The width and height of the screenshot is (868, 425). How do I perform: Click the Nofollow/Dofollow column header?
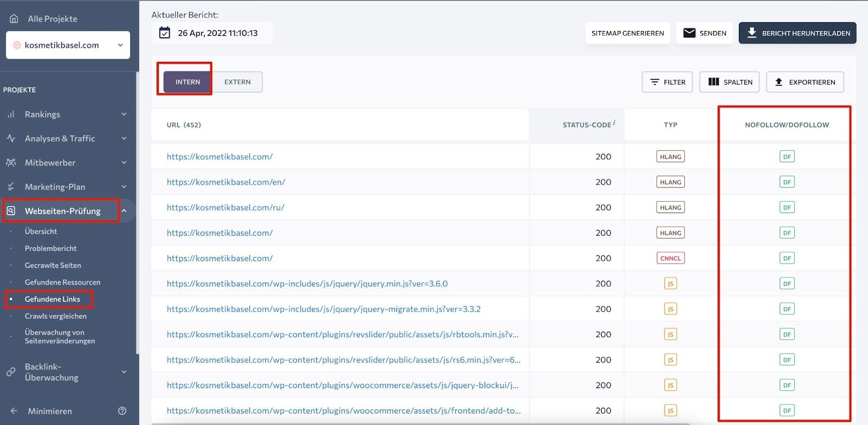click(787, 125)
